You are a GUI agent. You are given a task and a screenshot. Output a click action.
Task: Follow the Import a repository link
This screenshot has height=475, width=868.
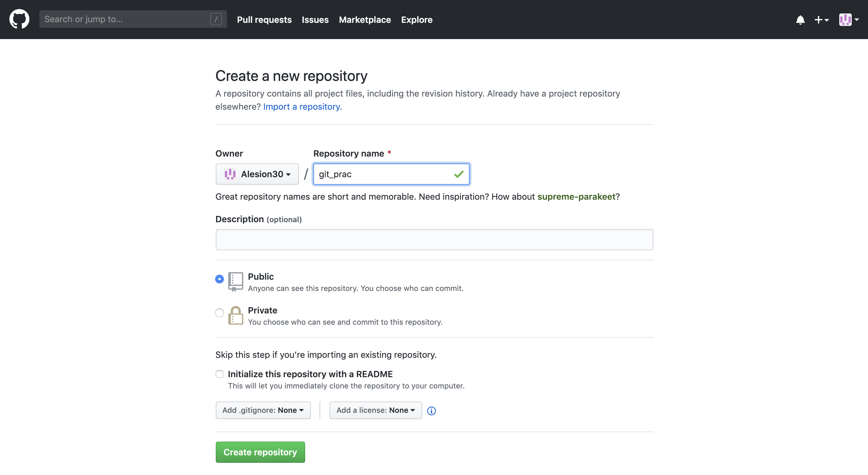[x=302, y=107]
